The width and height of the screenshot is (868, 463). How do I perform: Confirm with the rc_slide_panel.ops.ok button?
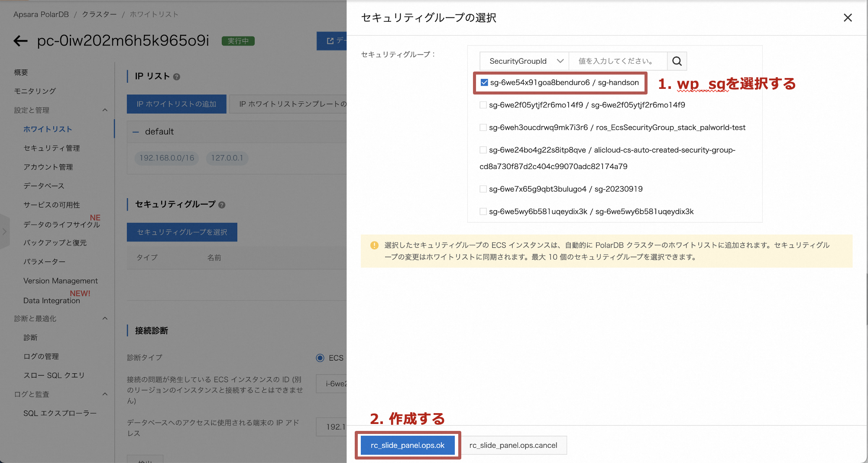tap(408, 445)
